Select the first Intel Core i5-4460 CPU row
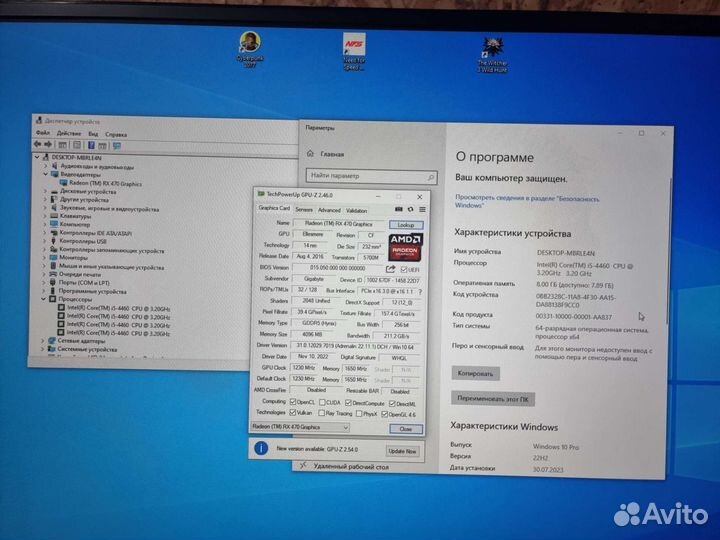 pyautogui.click(x=114, y=308)
